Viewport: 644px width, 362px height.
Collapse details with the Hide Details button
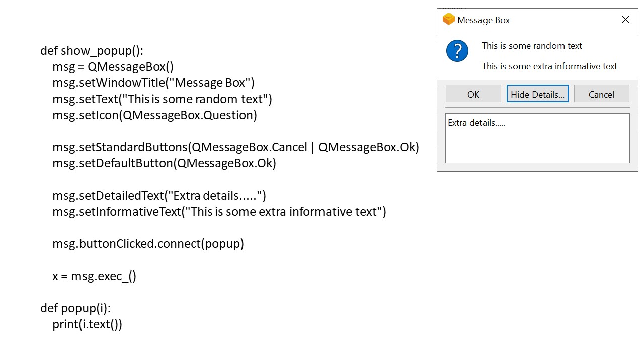537,94
